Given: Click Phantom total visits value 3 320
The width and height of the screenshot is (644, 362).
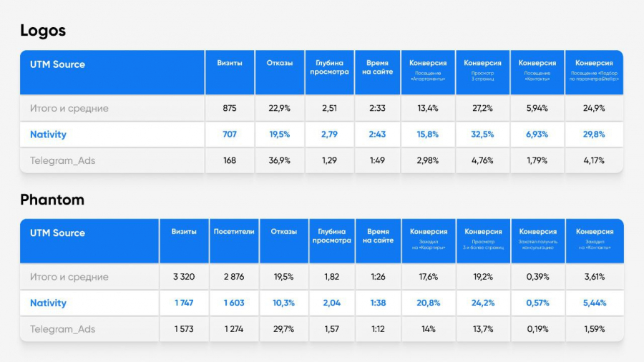Looking at the screenshot, I should [x=184, y=277].
